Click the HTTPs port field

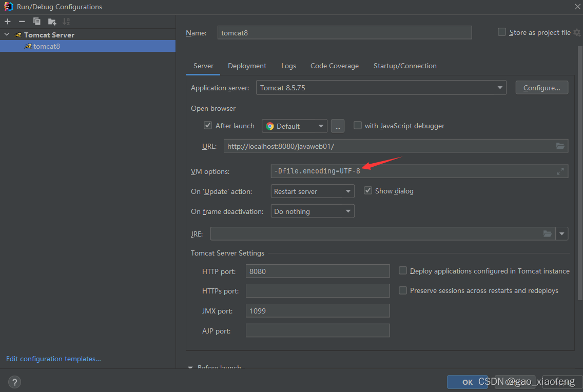318,291
